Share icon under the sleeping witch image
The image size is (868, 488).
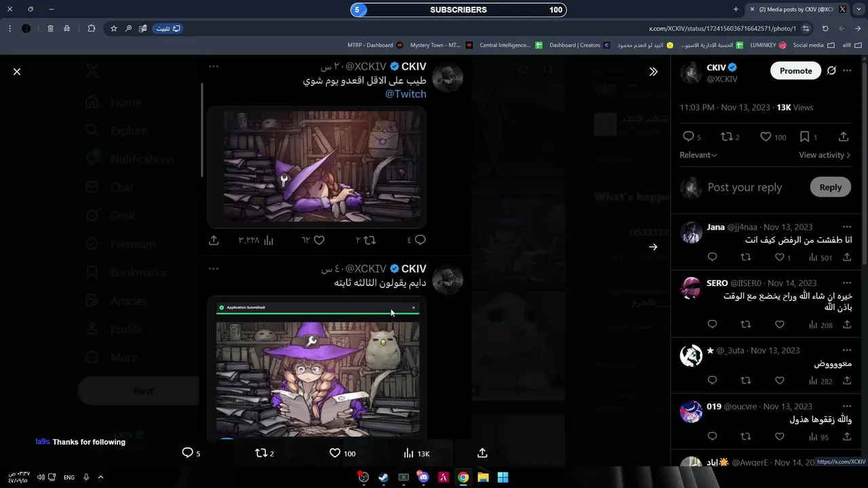point(214,240)
